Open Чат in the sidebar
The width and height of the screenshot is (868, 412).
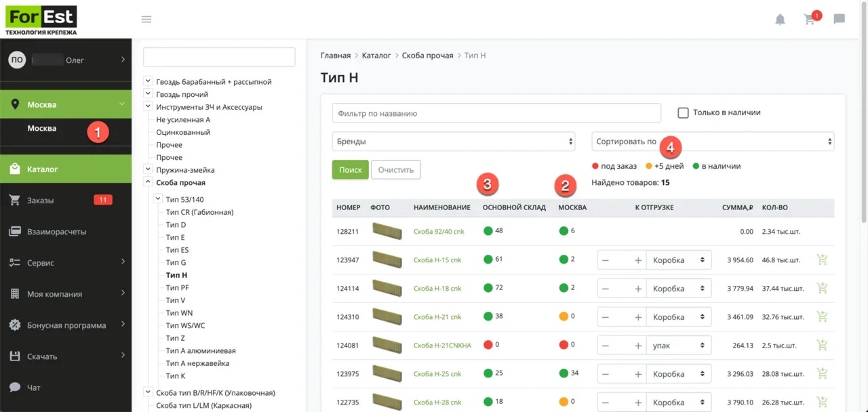point(66,387)
